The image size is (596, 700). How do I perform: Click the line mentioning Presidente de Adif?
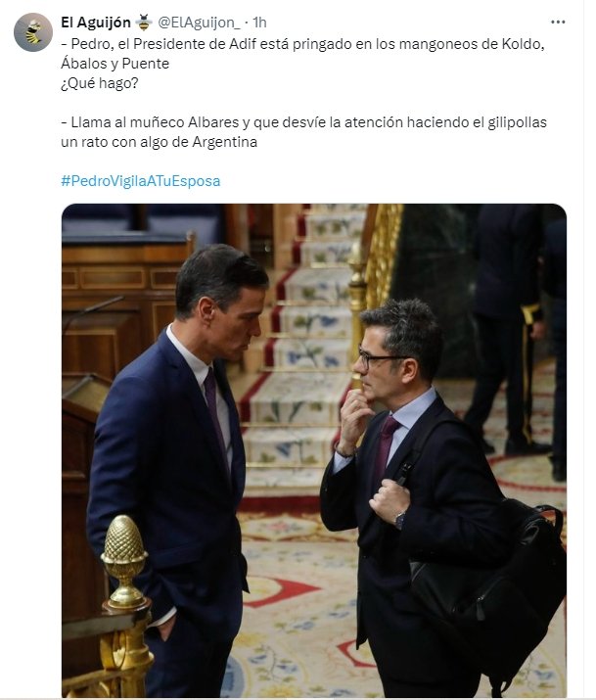click(303, 44)
